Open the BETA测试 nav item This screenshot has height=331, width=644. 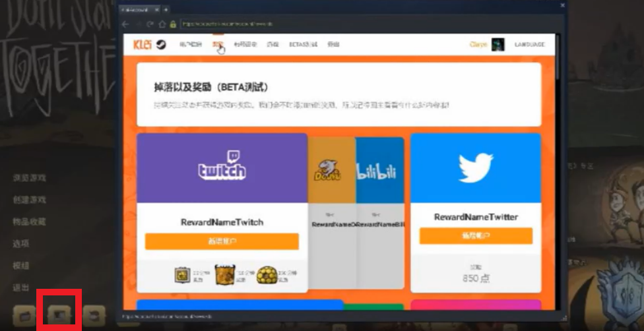tap(303, 44)
